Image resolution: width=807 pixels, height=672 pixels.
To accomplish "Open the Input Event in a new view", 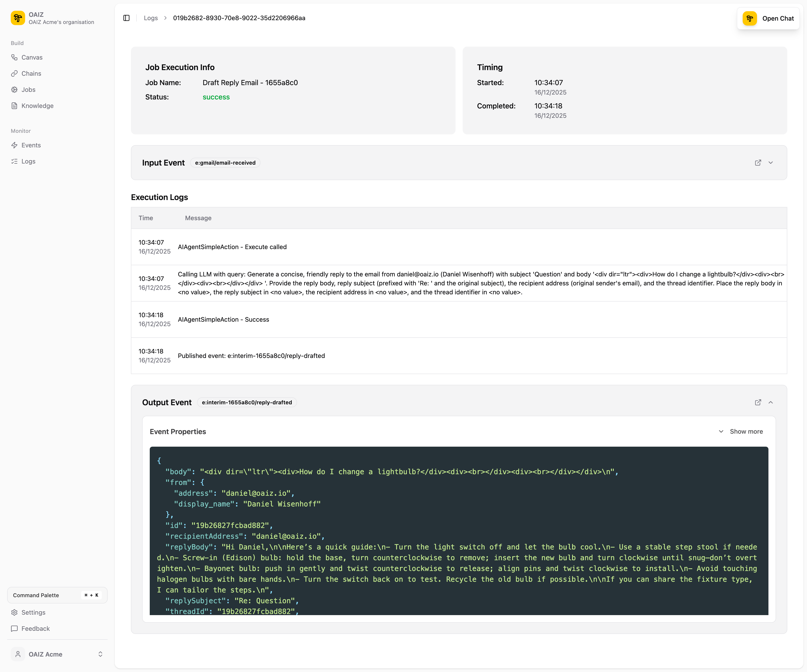I will click(757, 162).
